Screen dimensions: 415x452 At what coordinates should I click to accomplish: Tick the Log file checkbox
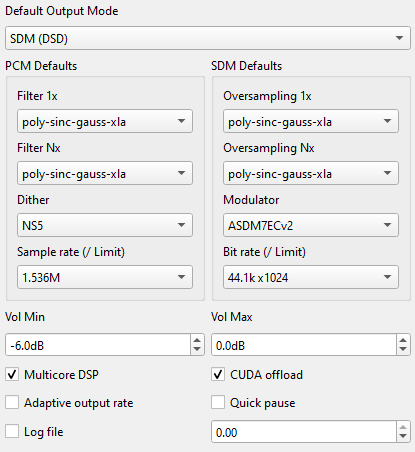click(12, 431)
